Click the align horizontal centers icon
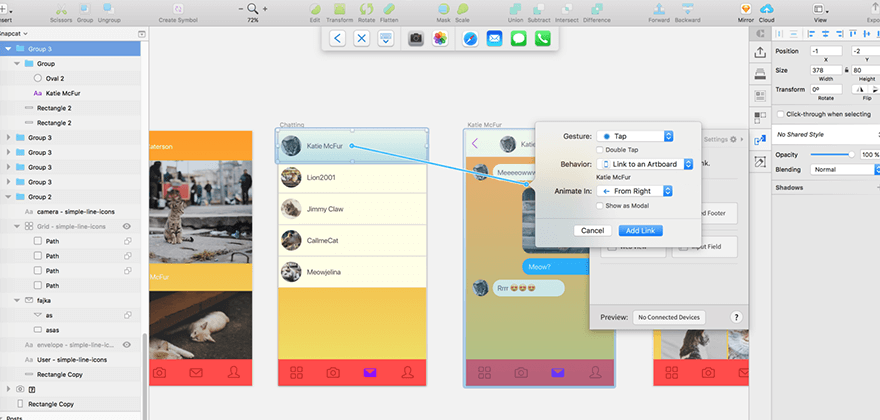Viewport: 880px width, 420px height. pos(825,34)
